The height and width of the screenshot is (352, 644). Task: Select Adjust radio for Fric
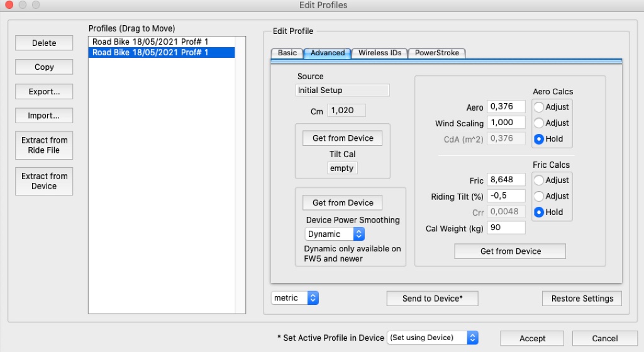tap(539, 180)
